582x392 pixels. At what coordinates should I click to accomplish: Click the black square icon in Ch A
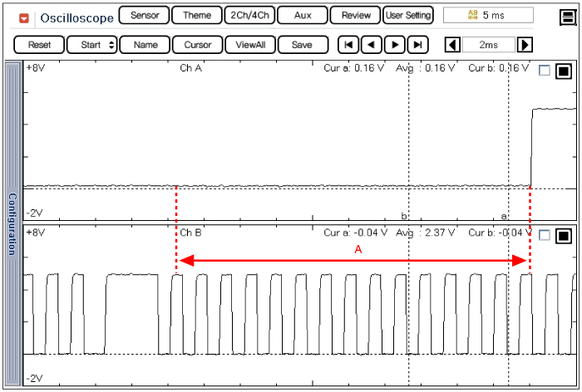coord(564,71)
